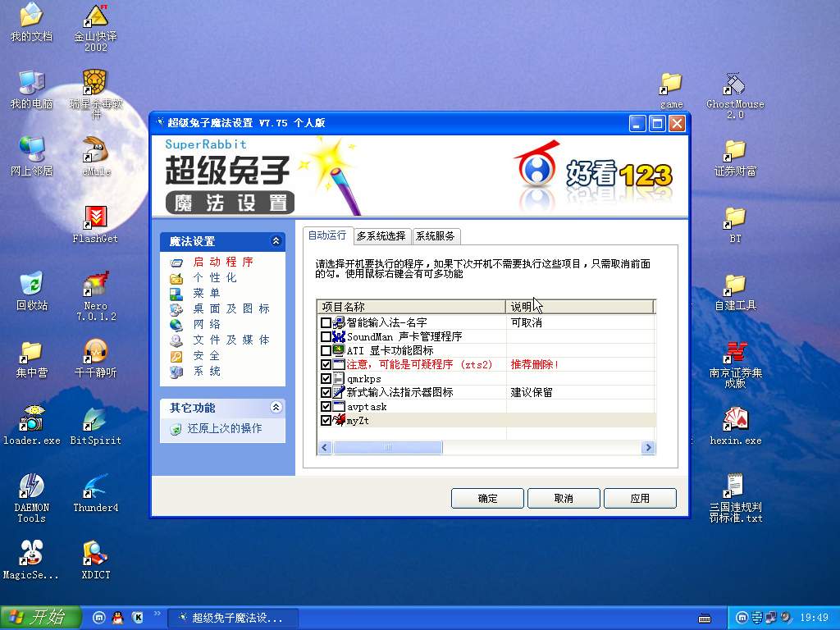Select the 我的电脑 desktop icon
This screenshot has width=840, height=630.
[31, 89]
